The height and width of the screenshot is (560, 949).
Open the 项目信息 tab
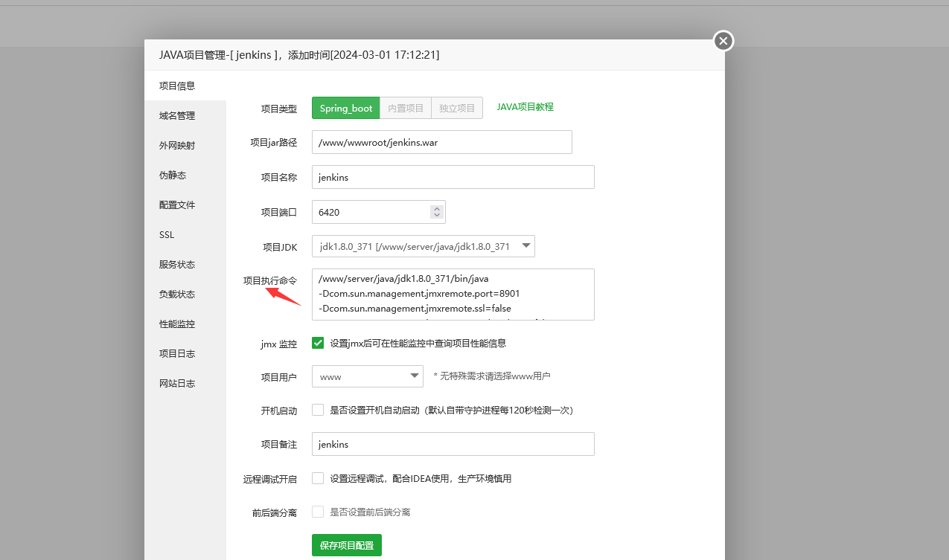(185, 86)
